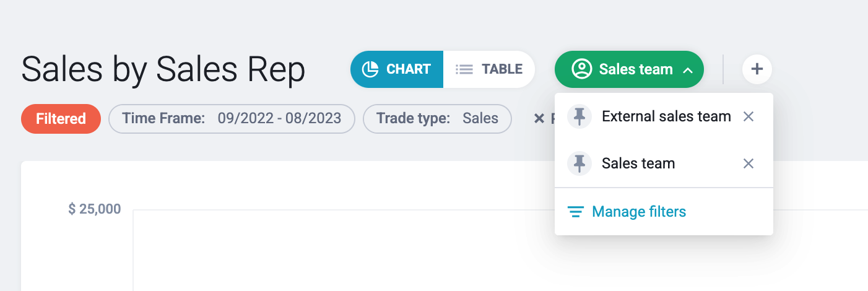Click the Sales by Sales Rep title

(x=163, y=69)
